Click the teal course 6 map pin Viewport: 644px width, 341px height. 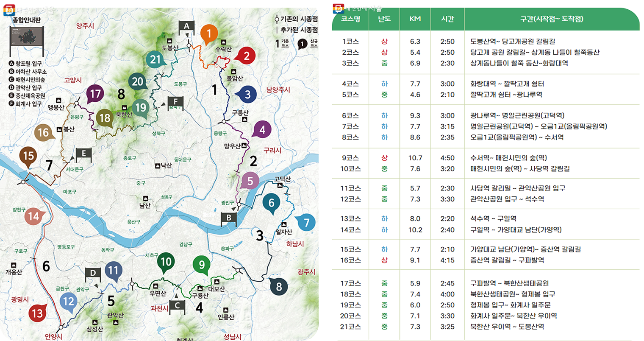[x=272, y=203]
